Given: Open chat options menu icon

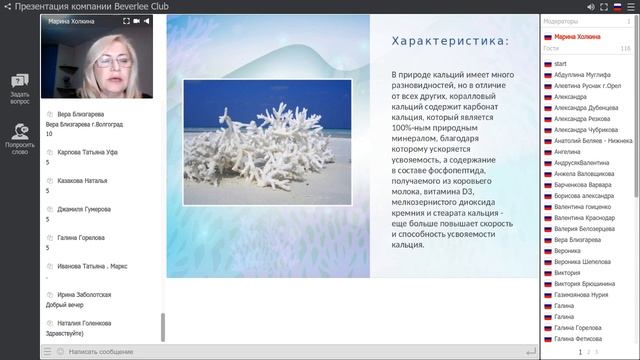Looking at the screenshot, I should (x=48, y=351).
